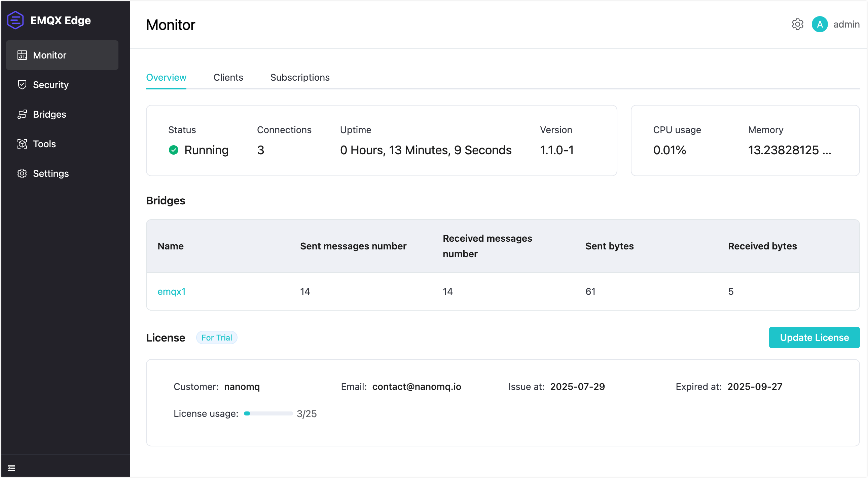Click the uptime value text

426,150
